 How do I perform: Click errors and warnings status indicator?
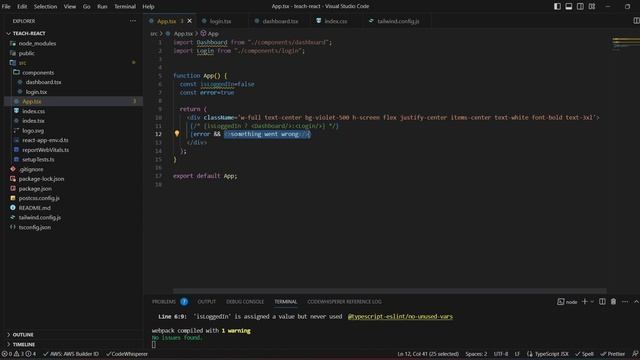[x=19, y=354]
